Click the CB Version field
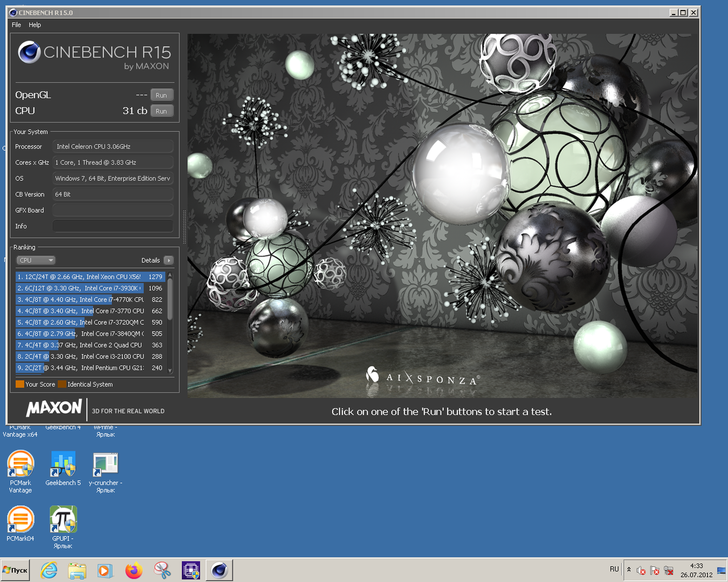This screenshot has width=728, height=582. point(113,195)
